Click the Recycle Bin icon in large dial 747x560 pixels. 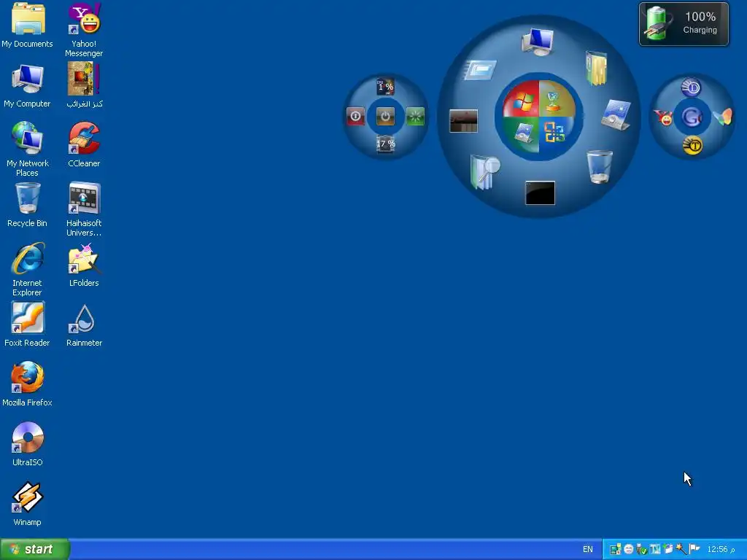click(600, 167)
